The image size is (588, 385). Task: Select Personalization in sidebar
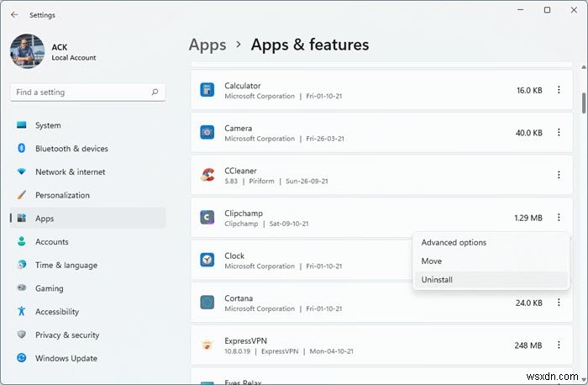point(87,195)
